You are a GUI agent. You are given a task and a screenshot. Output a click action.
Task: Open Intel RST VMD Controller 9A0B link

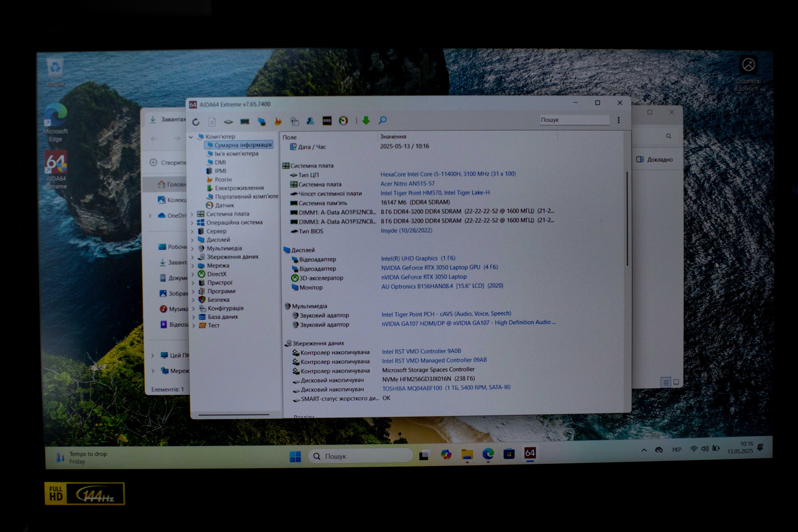pos(421,351)
